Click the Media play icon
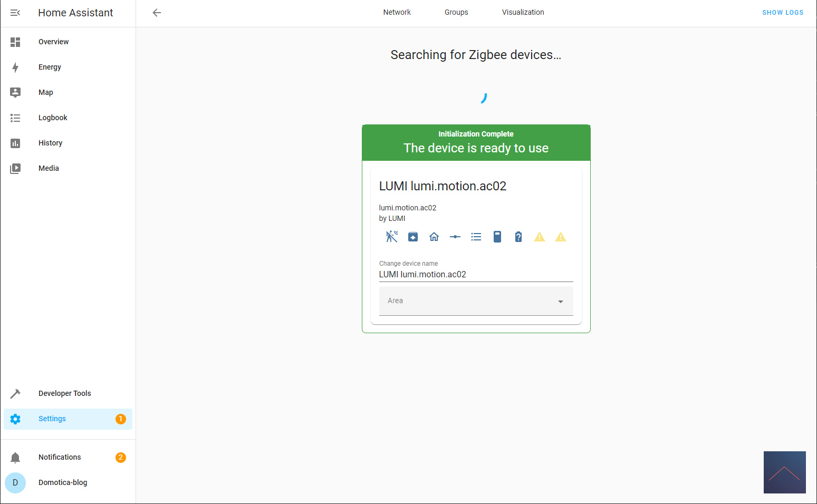The height and width of the screenshot is (504, 817). coord(15,168)
